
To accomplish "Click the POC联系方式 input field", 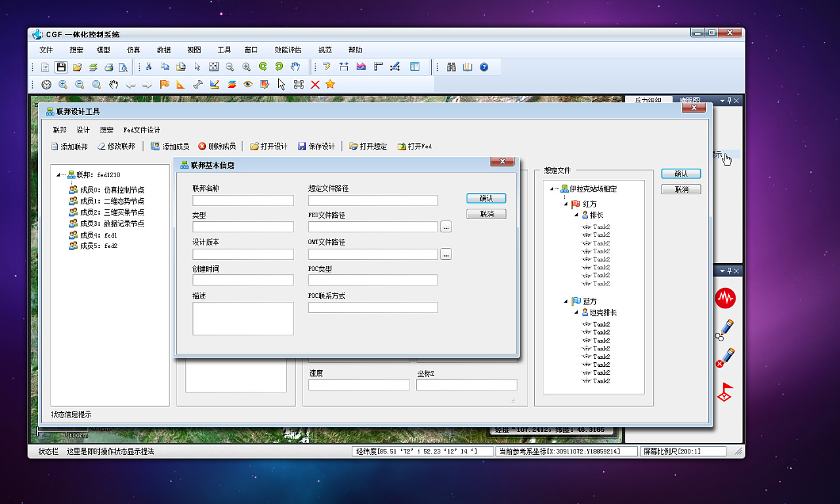I will [x=373, y=307].
